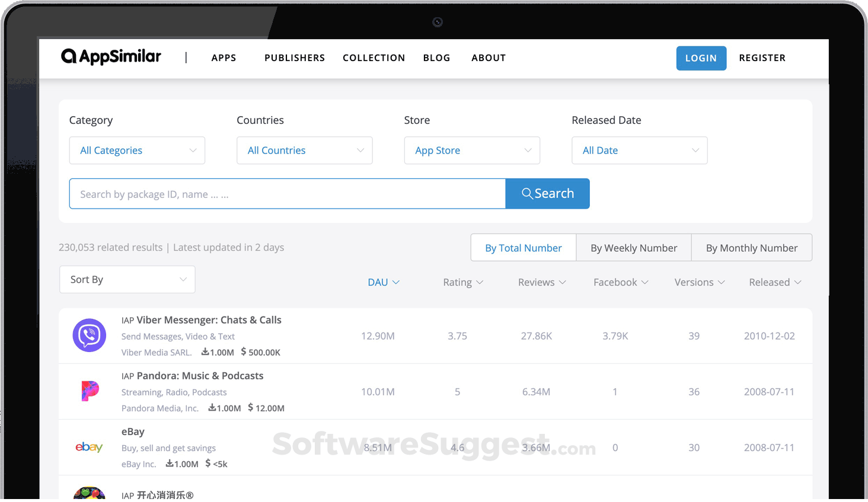Click the package ID search field
The image size is (868, 502).
click(x=287, y=193)
